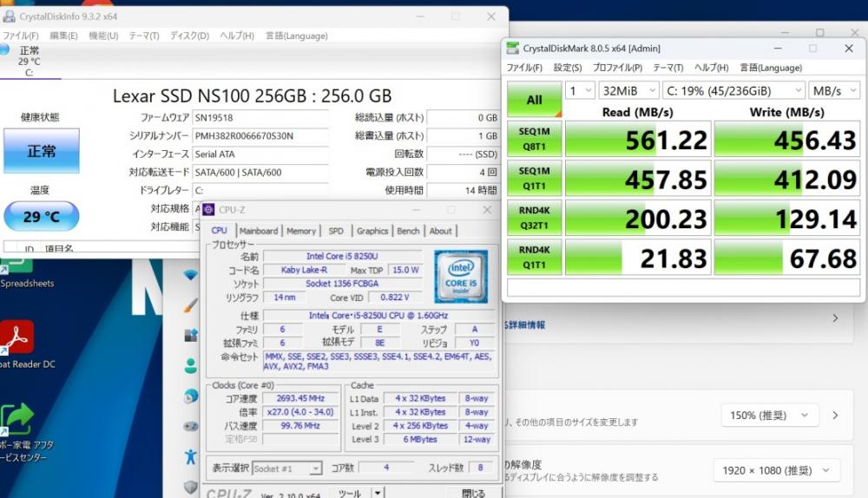Expand the 32MiB test size dropdown
868x498 pixels.
pyautogui.click(x=628, y=91)
